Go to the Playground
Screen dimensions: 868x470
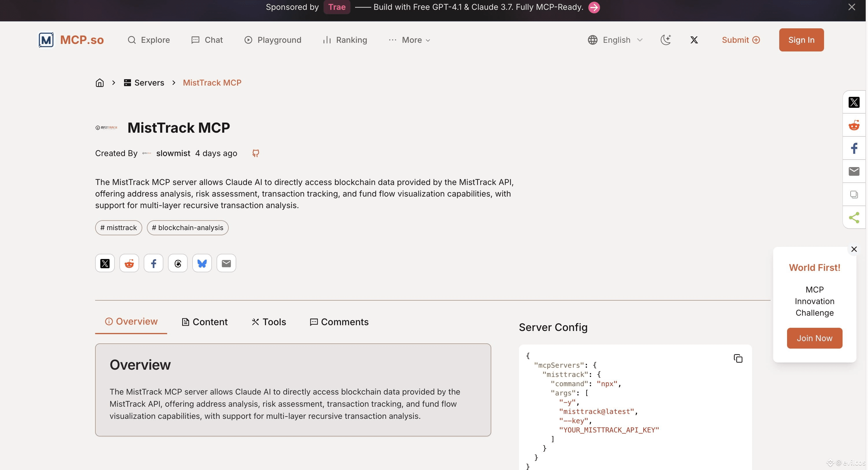[273, 40]
